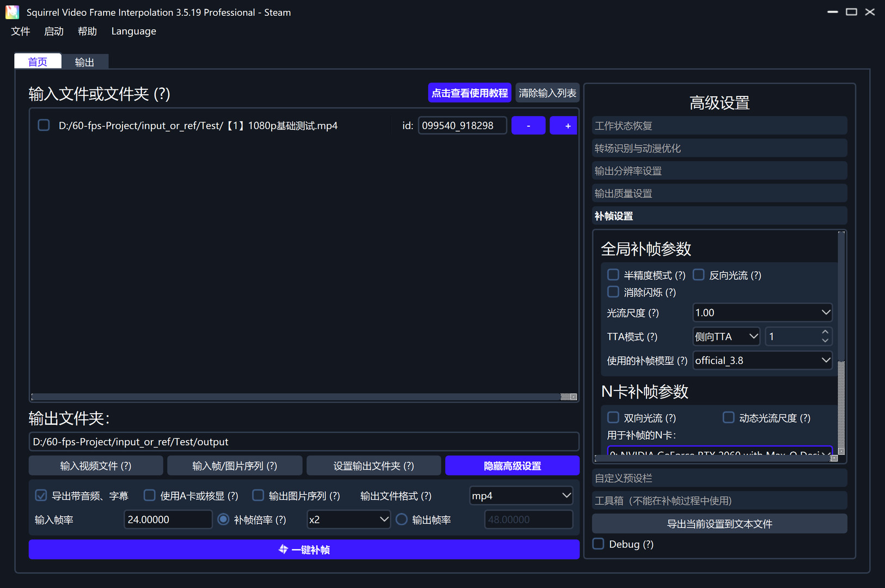This screenshot has width=885, height=588.
Task: Click the app logo in the title bar
Action: pyautogui.click(x=12, y=12)
